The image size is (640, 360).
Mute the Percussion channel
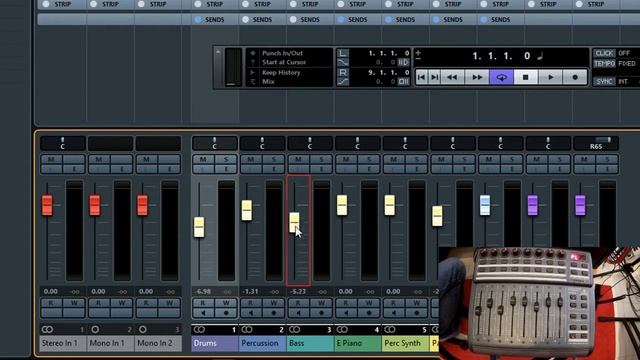251,159
